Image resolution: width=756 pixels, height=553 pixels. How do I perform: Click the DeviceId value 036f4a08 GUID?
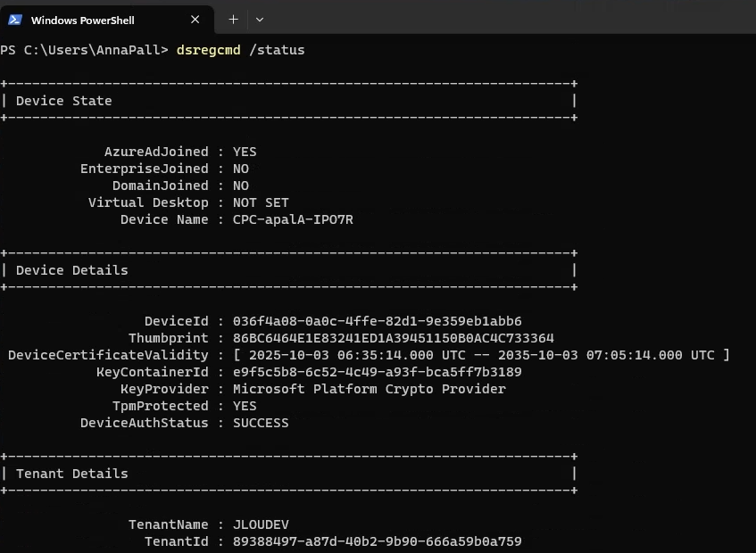click(377, 321)
